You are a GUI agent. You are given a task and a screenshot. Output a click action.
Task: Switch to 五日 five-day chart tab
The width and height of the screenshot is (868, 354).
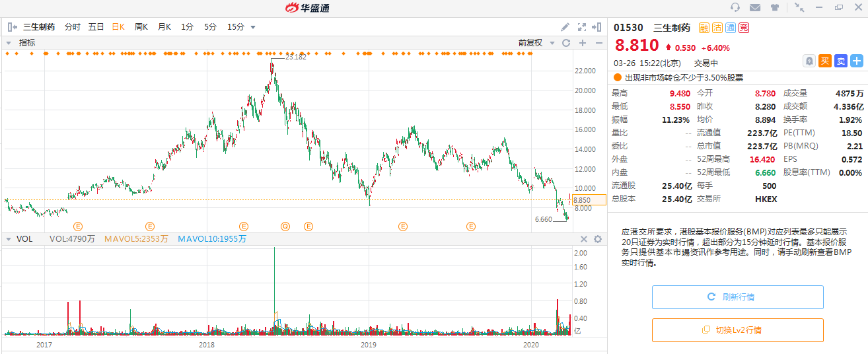[x=96, y=27]
